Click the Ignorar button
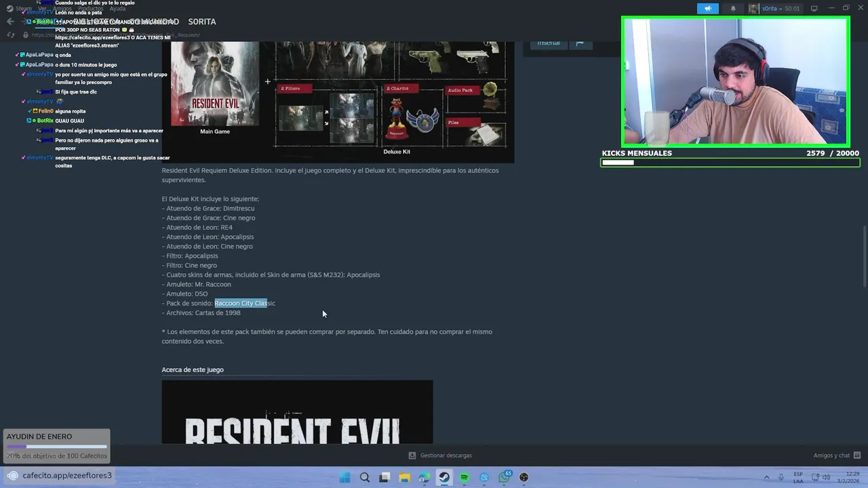Viewport: 868px width, 488px height. click(549, 43)
